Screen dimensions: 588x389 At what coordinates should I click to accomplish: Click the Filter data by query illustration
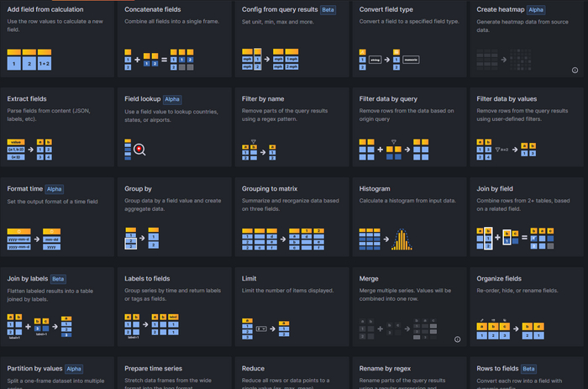[x=394, y=150]
